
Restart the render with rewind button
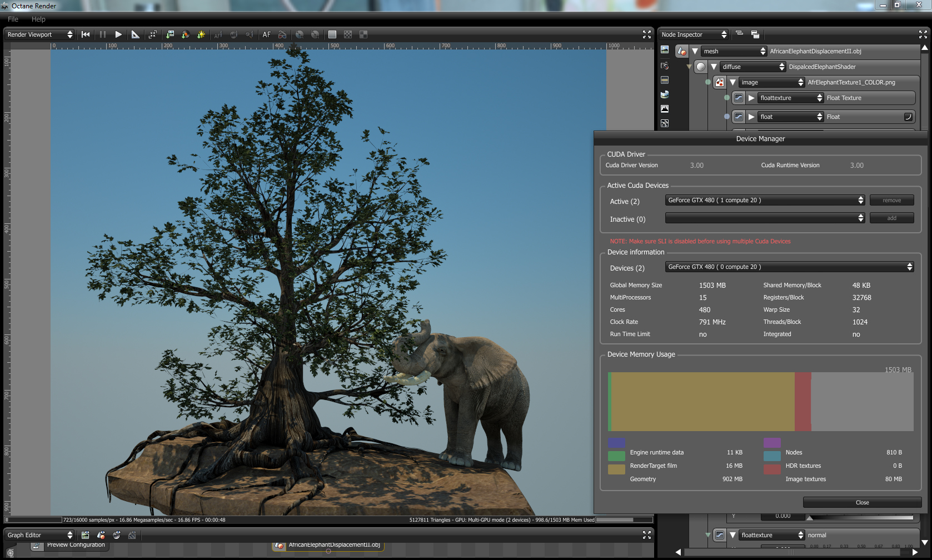tap(86, 34)
